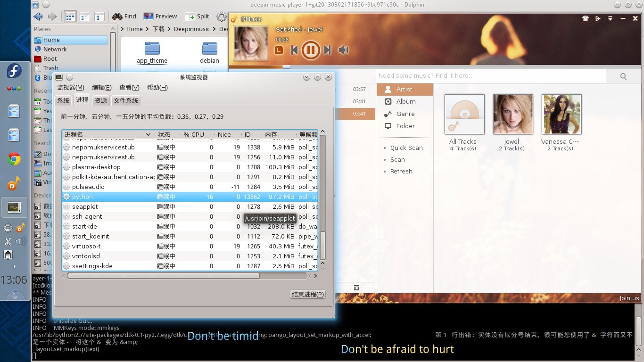The image size is (644, 362).
Task: Click the album art in DMusic header
Action: [x=251, y=43]
